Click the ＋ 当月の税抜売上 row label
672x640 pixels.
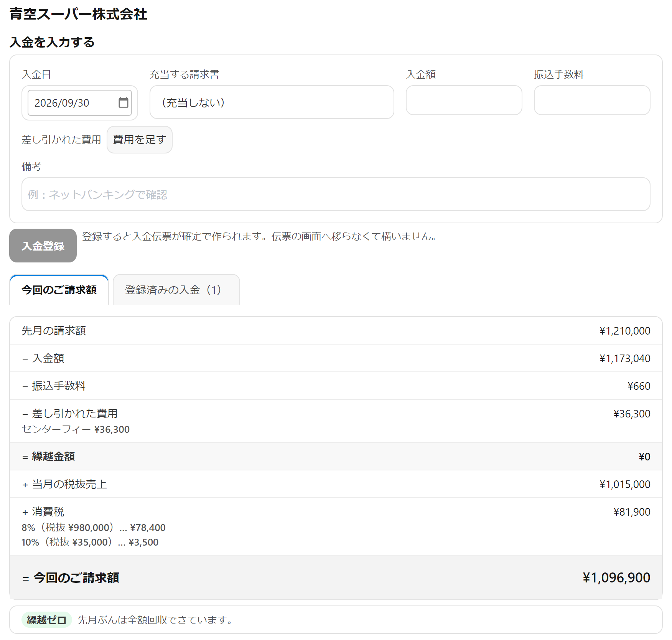64,484
